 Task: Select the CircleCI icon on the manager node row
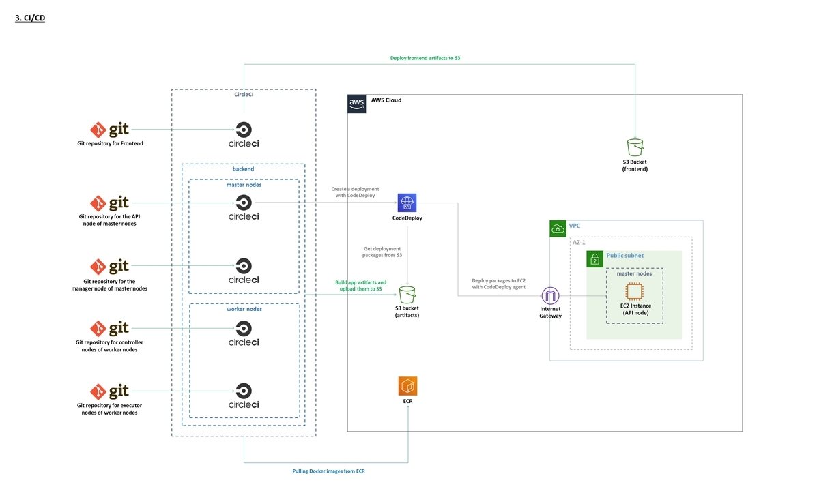[x=244, y=271]
